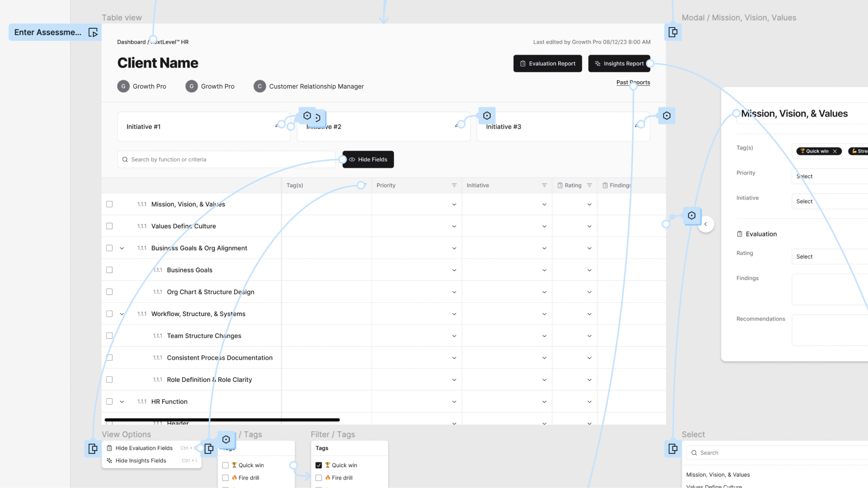The width and height of the screenshot is (868, 488).
Task: Click the Rating column filter icon
Action: 589,185
